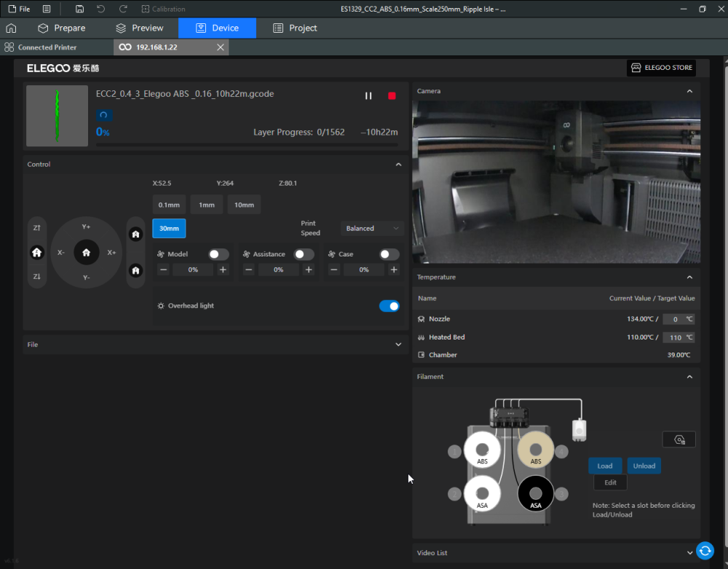Go to home screen icon
The image size is (728, 569).
tap(11, 28)
